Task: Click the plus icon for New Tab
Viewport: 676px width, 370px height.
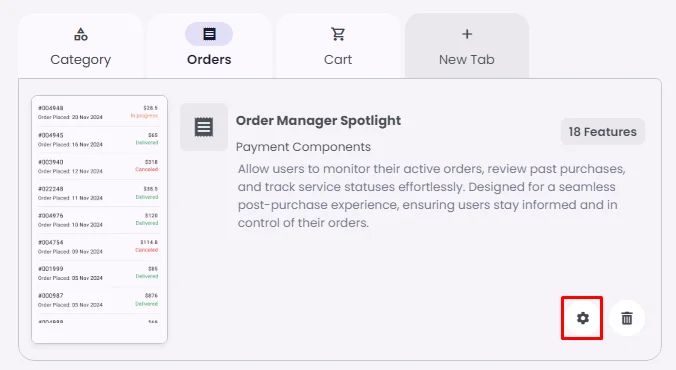Action: click(467, 34)
